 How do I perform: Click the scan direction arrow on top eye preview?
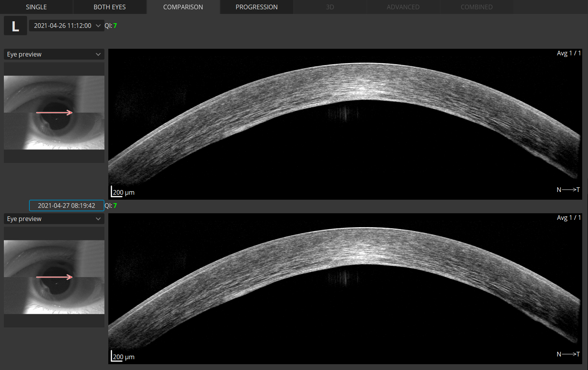pos(54,112)
